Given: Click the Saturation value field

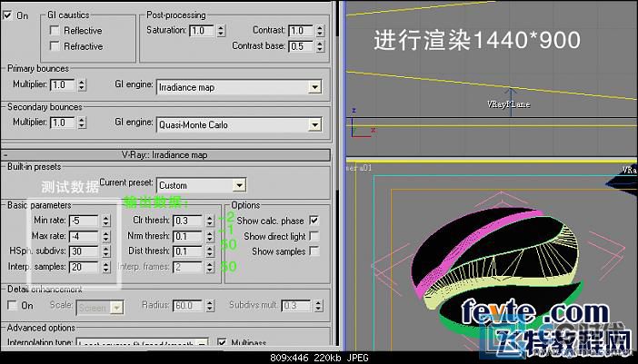Looking at the screenshot, I should tap(202, 31).
